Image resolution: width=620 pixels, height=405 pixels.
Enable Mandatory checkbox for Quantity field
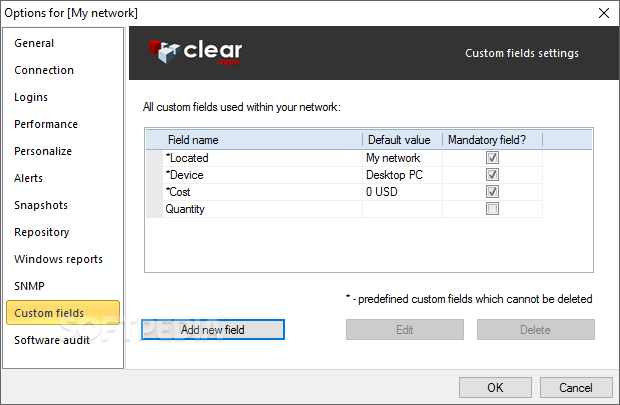(x=492, y=208)
